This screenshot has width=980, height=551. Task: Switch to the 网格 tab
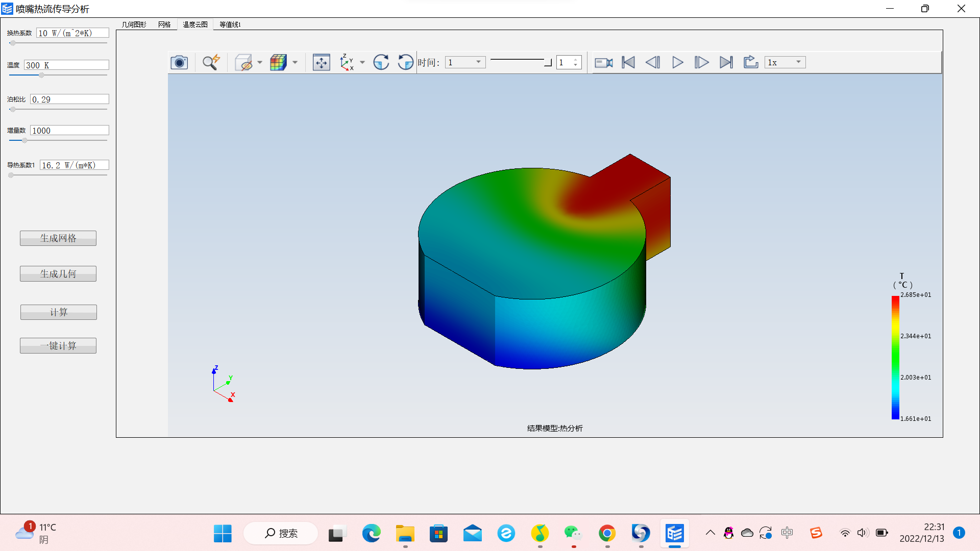coord(164,24)
